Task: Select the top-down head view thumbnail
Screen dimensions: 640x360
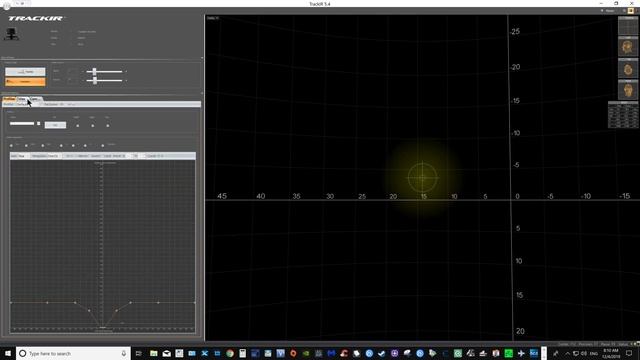Action: (628, 69)
